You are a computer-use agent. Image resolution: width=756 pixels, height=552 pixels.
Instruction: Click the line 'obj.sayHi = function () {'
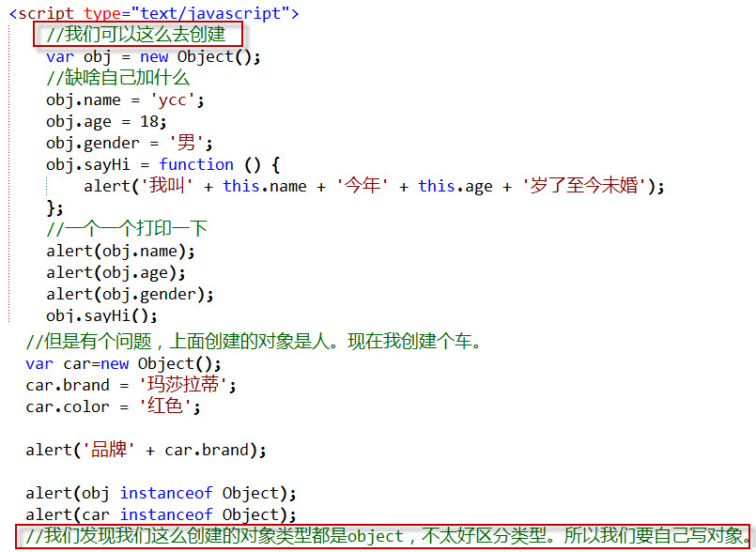click(x=163, y=165)
